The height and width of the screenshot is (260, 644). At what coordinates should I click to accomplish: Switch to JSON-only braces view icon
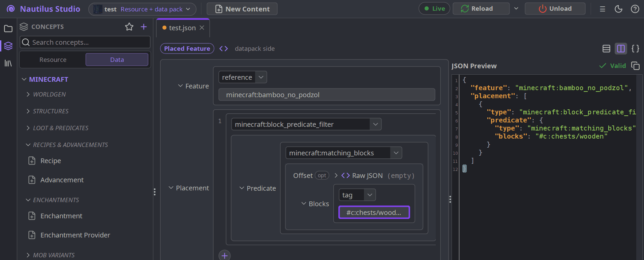click(x=635, y=49)
